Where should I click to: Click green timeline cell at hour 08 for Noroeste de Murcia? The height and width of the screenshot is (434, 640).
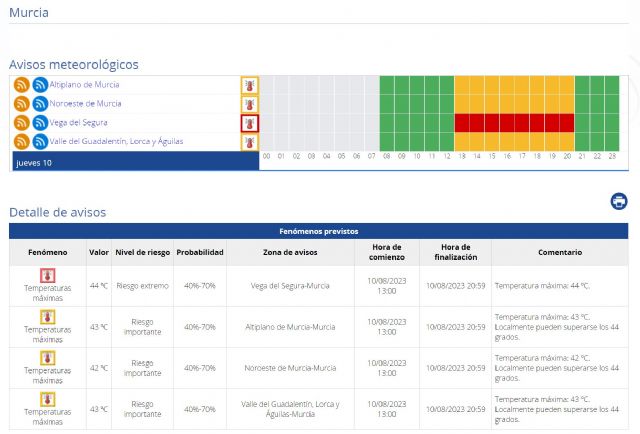[x=387, y=104]
